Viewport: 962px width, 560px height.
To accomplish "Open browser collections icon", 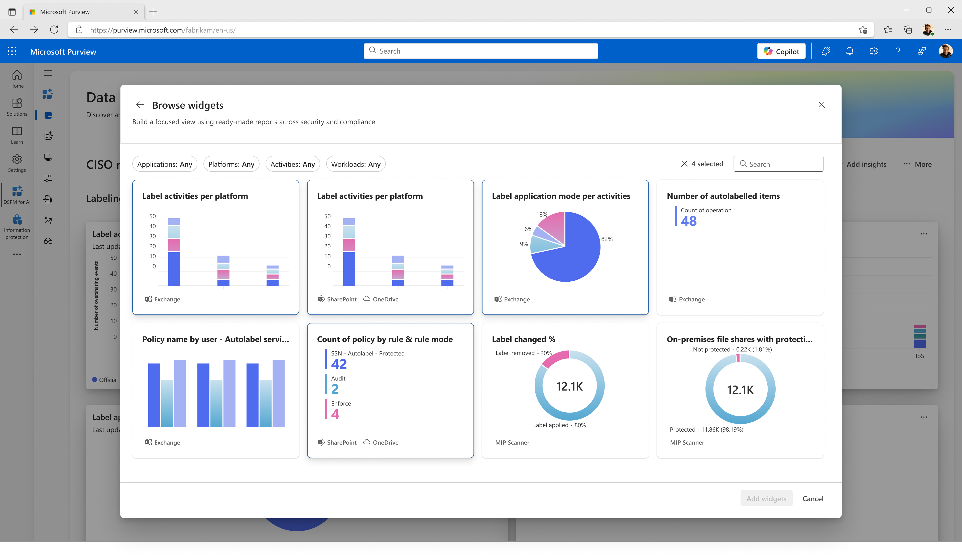I will [908, 29].
